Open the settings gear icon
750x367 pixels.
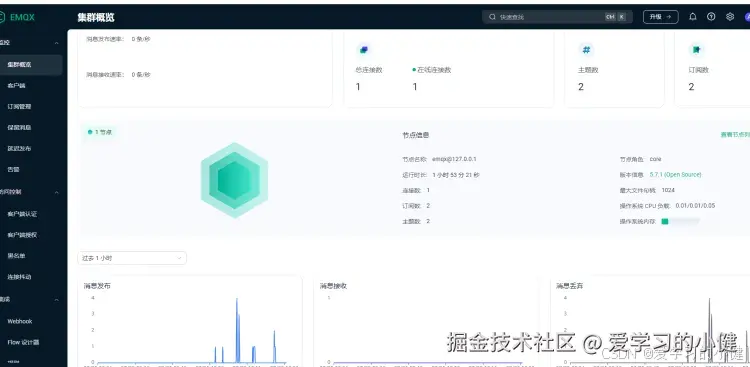(730, 17)
